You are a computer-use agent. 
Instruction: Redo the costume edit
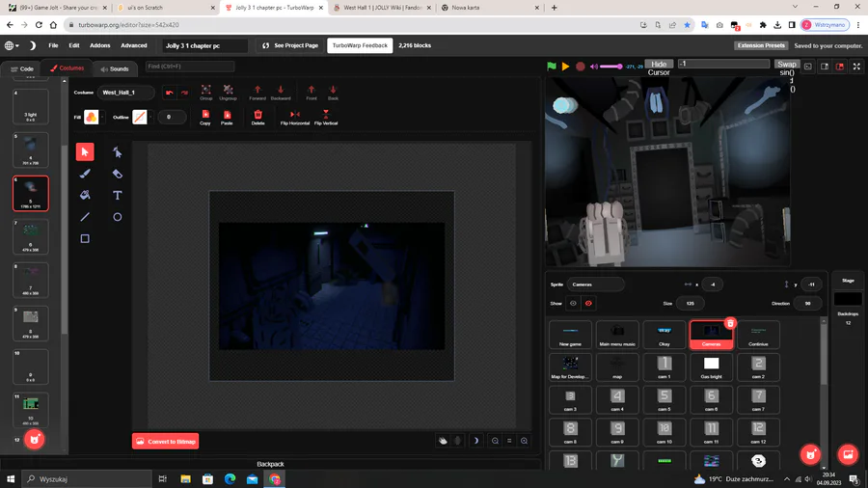point(184,93)
